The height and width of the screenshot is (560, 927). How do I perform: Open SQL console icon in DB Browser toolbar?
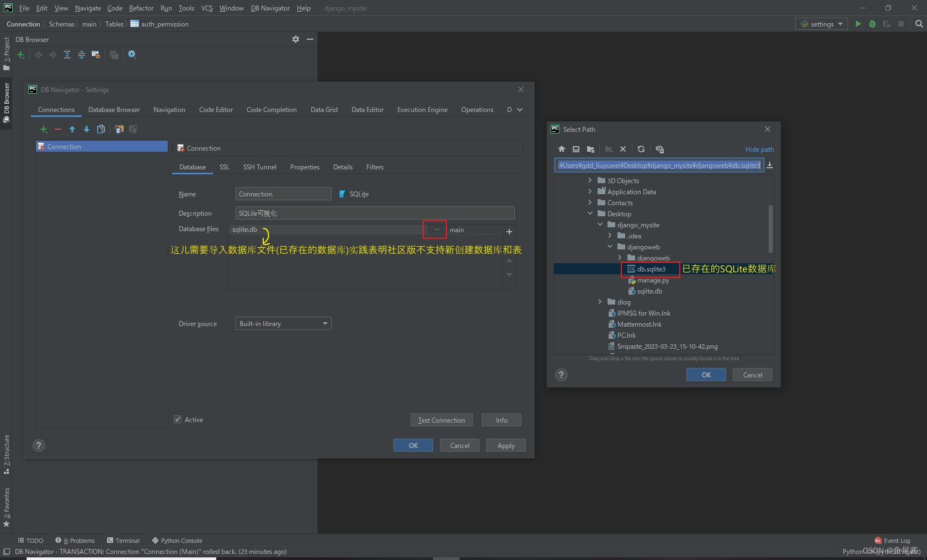[x=96, y=55]
